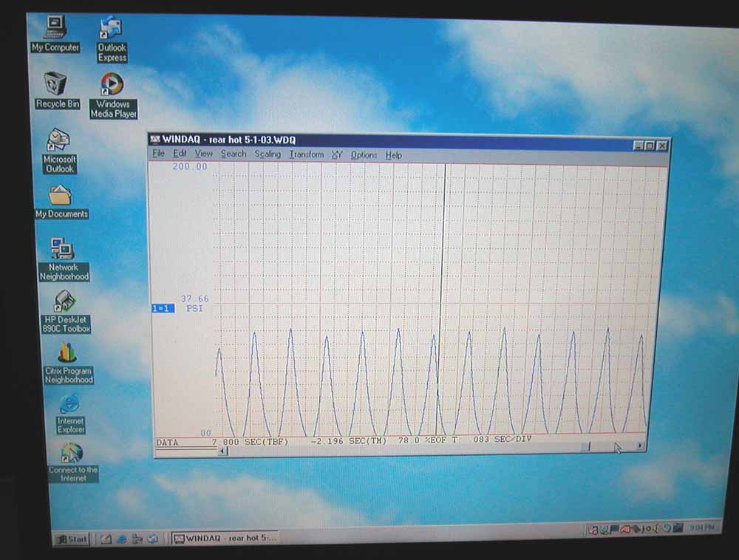Click the horizontal scrollbar thumb
Image resolution: width=739 pixels, height=560 pixels.
[x=585, y=446]
